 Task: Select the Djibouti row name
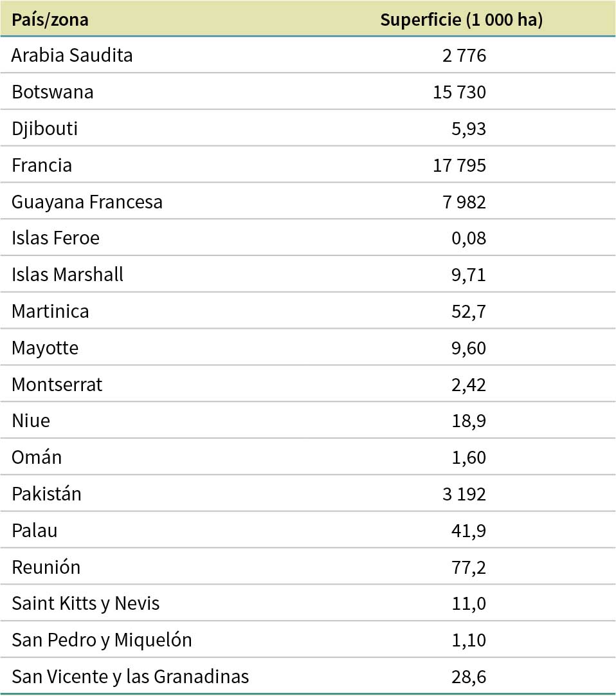[x=44, y=129]
